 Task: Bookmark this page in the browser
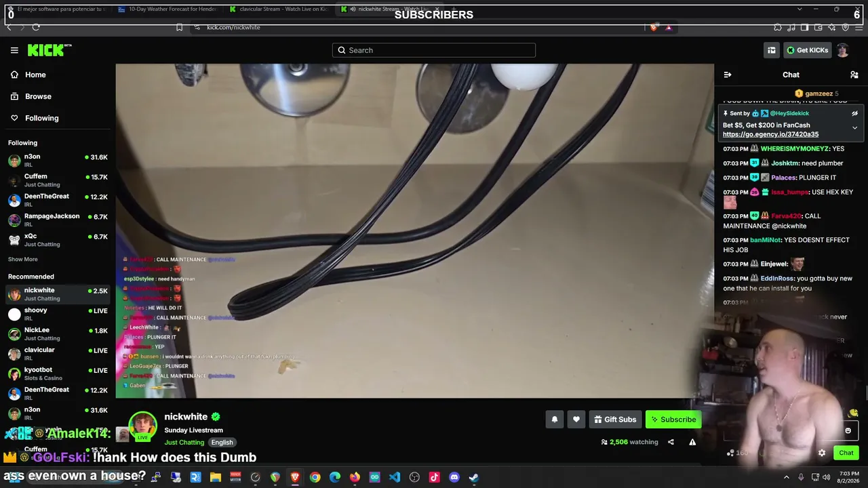point(179,27)
